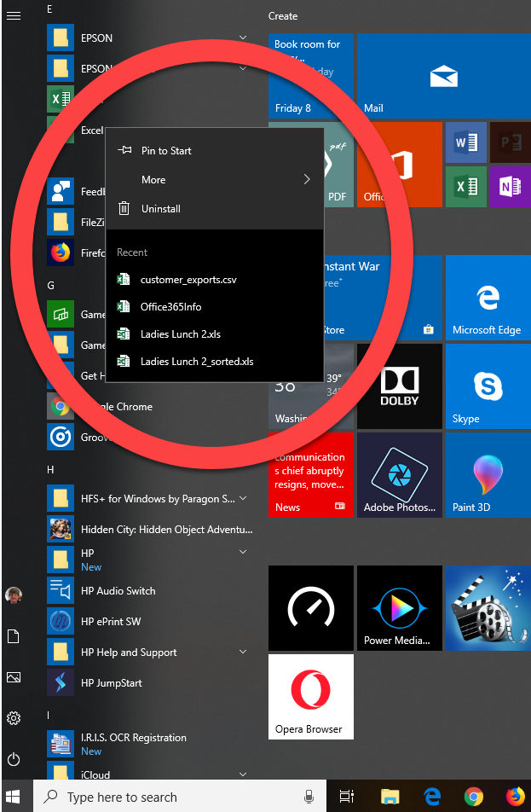Image resolution: width=531 pixels, height=812 pixels.
Task: Click the Windows Start button
Action: click(x=13, y=797)
